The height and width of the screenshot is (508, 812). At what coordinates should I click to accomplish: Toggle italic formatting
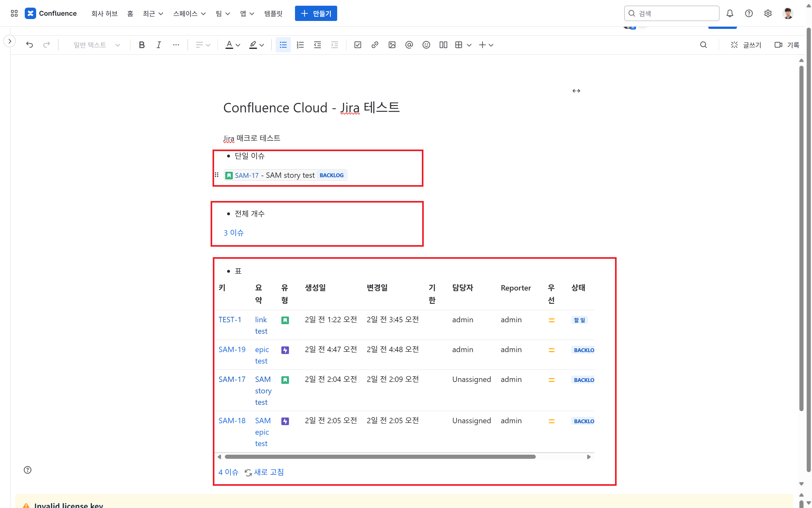(159, 45)
